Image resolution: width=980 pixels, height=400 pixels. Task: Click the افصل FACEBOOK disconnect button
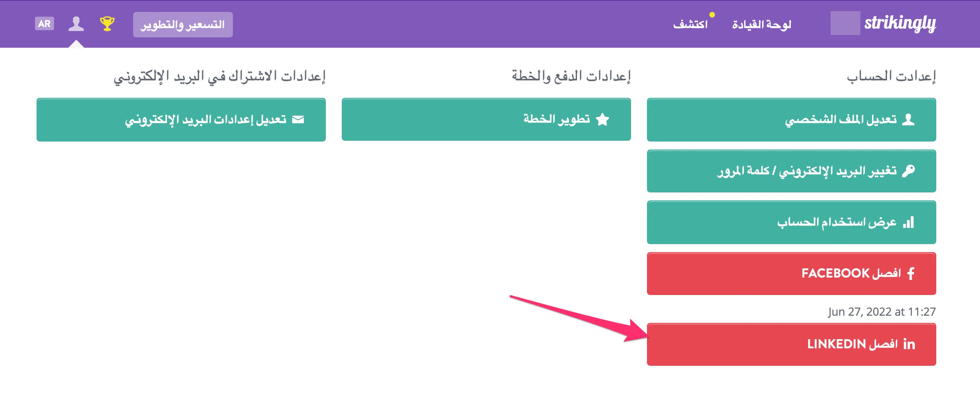[x=791, y=274]
